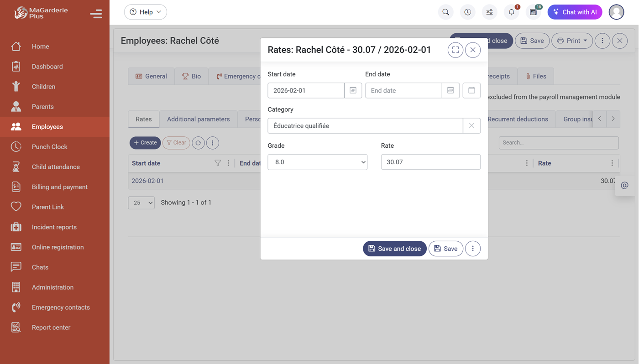Open Billing and payment in the sidebar
This screenshot has width=639, height=364.
pos(55,187)
